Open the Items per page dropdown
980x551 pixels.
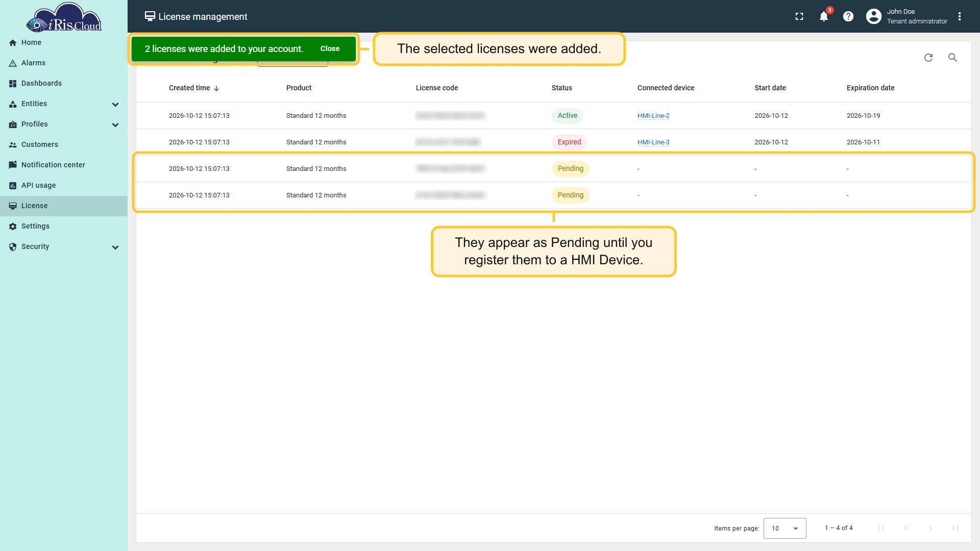point(785,528)
